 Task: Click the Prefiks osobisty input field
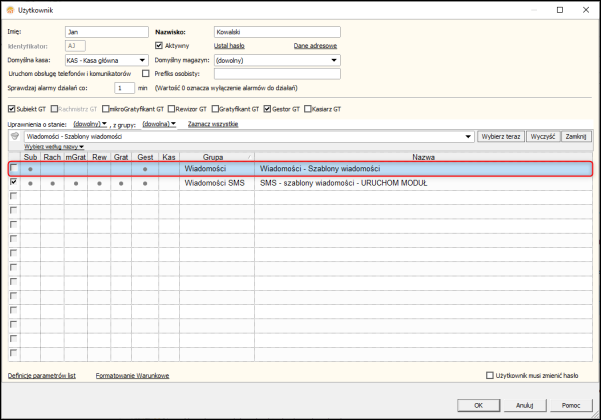tap(277, 74)
